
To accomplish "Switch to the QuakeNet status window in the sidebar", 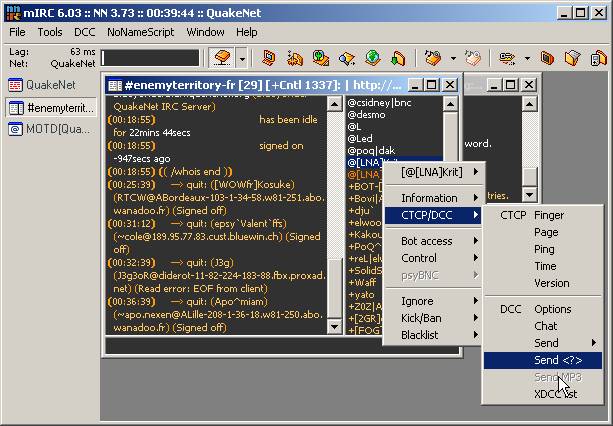I will pos(51,85).
